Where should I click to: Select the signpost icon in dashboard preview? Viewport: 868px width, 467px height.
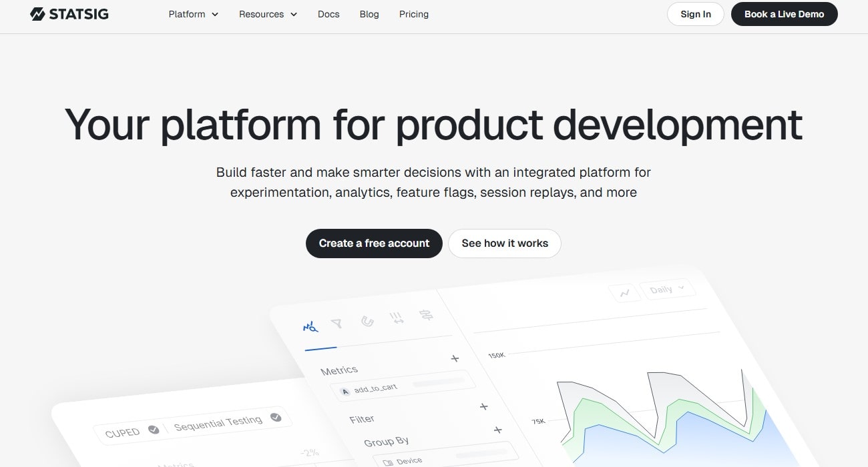tap(425, 315)
